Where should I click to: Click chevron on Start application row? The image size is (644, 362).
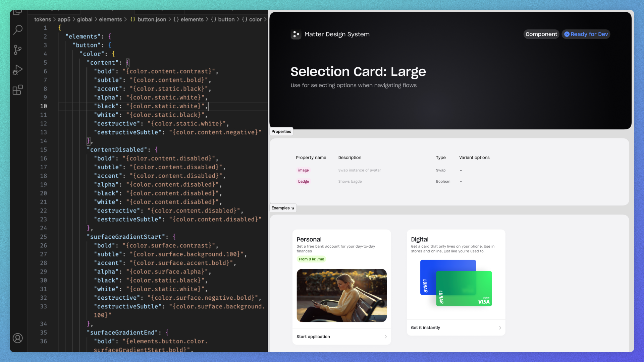pos(386,337)
